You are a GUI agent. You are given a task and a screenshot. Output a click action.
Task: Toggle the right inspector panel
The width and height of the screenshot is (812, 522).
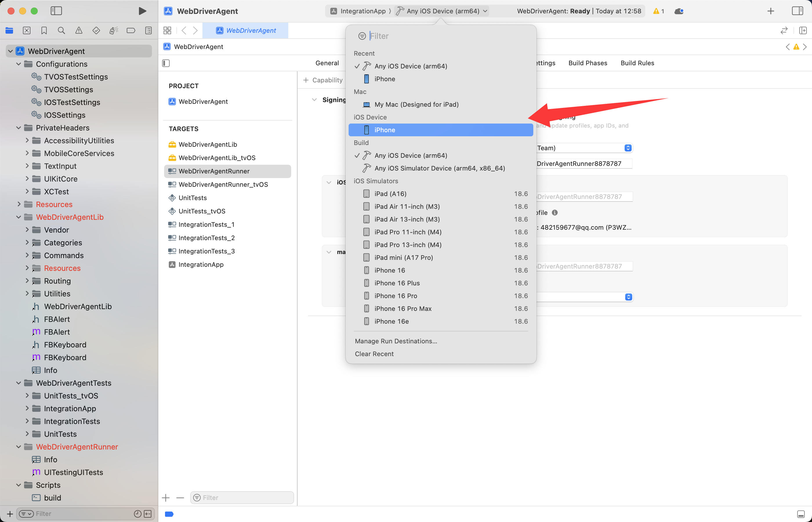point(797,11)
